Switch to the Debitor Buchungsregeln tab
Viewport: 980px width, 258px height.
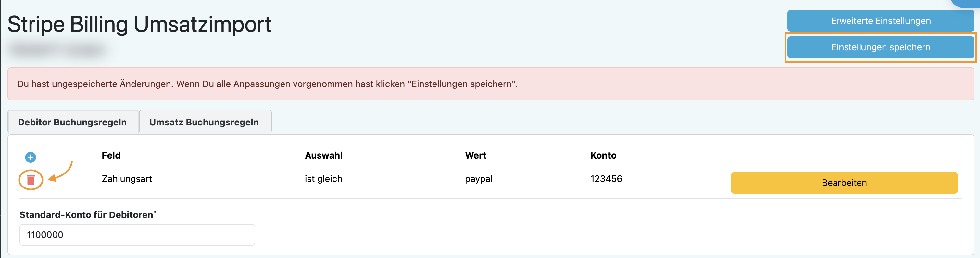tap(72, 122)
